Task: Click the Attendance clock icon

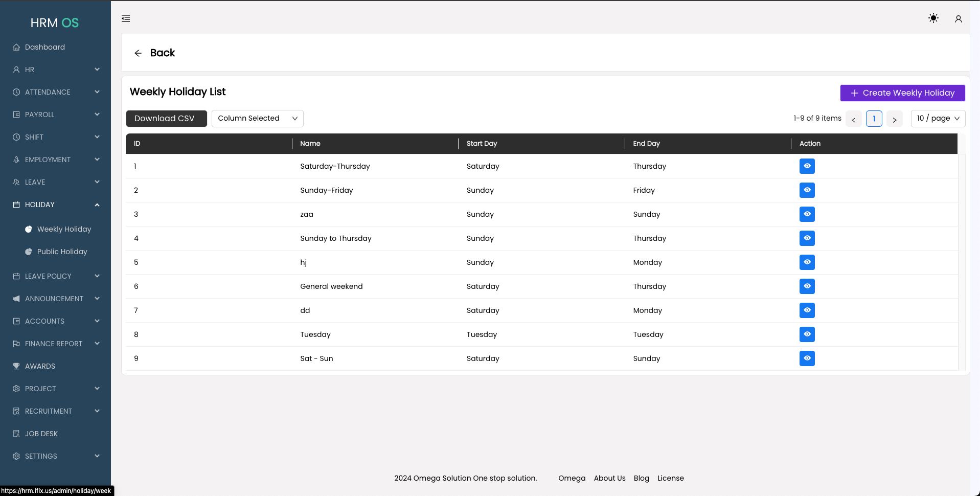Action: 16,92
